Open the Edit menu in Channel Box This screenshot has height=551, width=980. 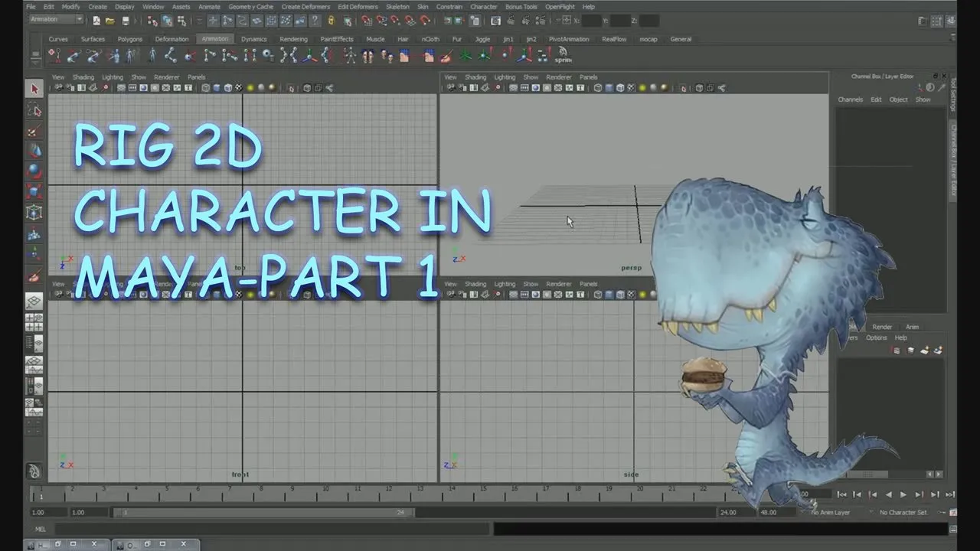876,99
